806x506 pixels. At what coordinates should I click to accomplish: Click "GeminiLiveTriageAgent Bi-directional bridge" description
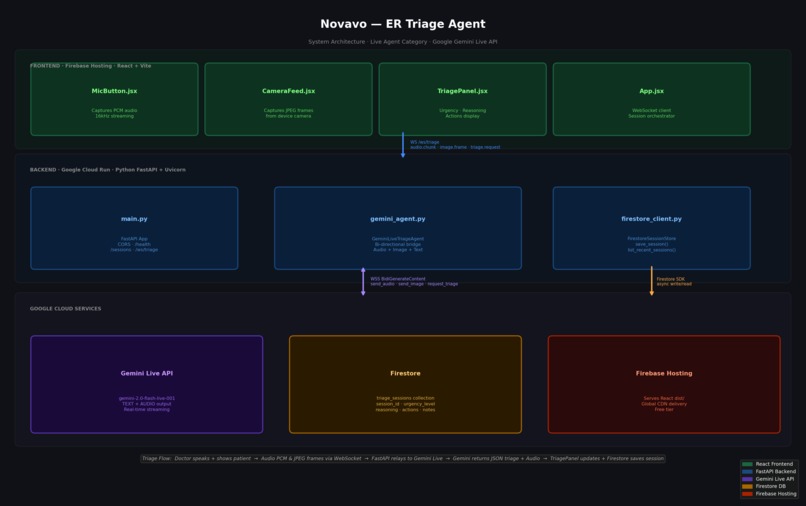pos(398,244)
